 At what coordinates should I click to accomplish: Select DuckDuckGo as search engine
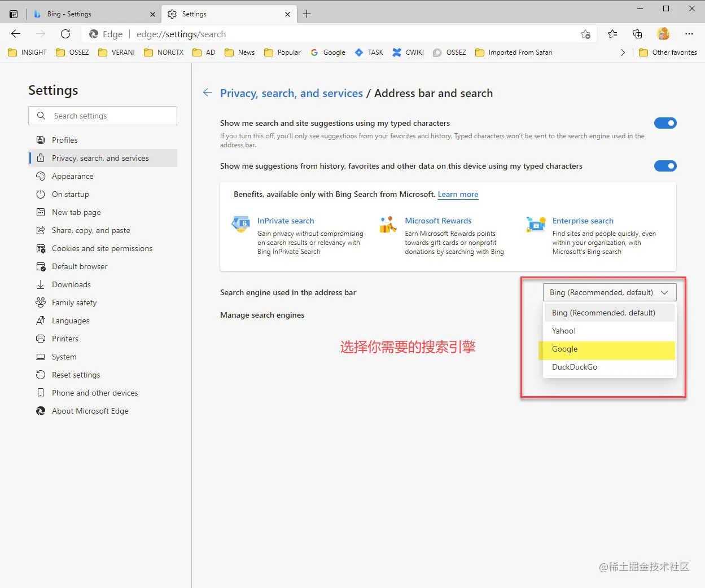[x=610, y=367]
